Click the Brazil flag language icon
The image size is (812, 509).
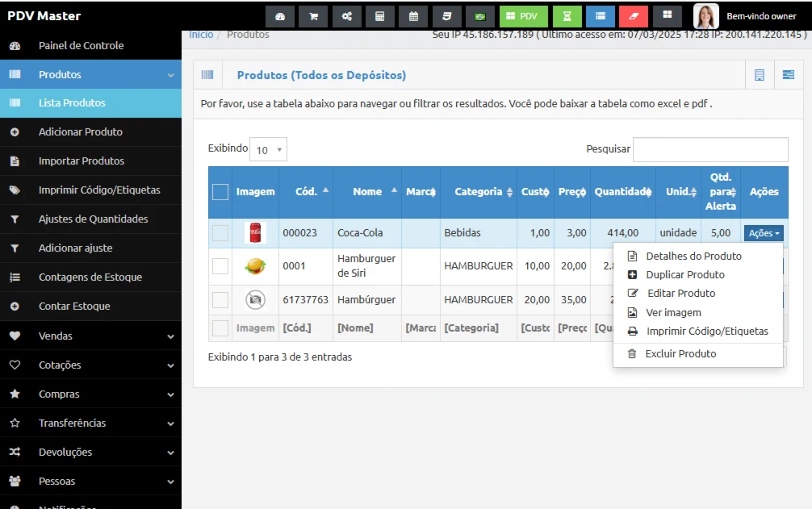479,16
